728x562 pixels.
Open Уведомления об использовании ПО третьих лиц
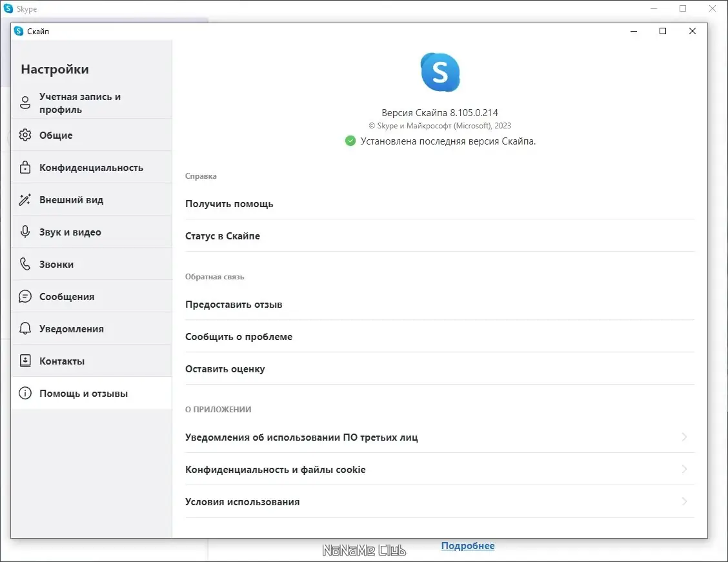click(x=440, y=437)
